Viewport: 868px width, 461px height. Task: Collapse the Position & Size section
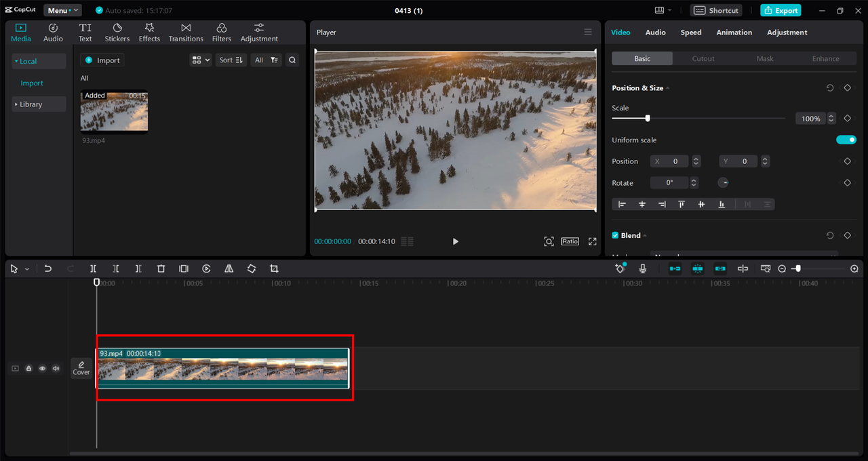coord(668,88)
